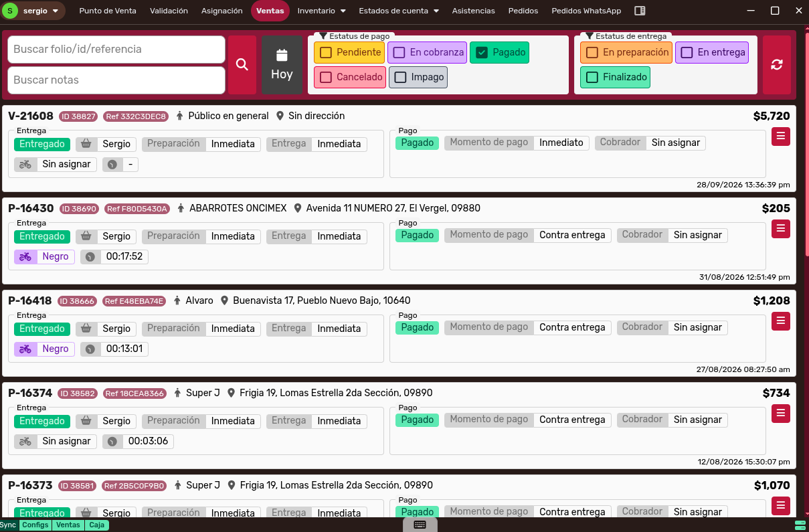This screenshot has width=809, height=532.
Task: Open the on-screen keyboard icon at bottom
Action: [x=420, y=525]
